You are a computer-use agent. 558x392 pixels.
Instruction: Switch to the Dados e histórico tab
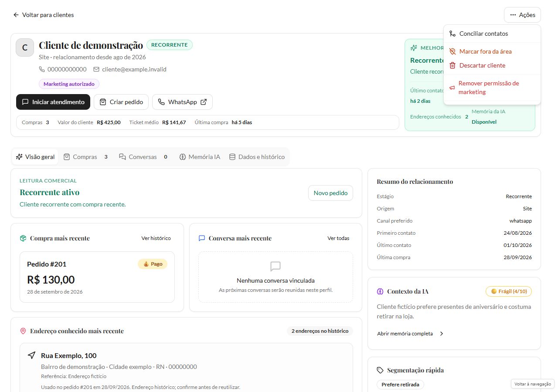[x=257, y=157]
